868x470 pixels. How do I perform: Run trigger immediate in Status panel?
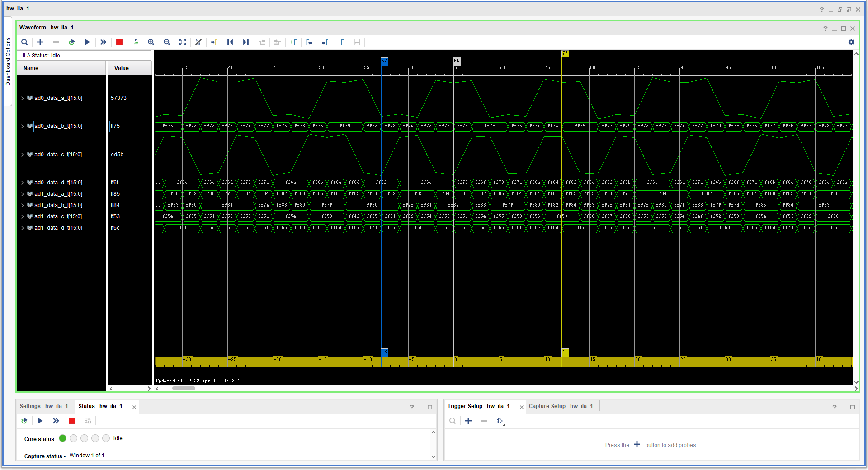pos(56,421)
